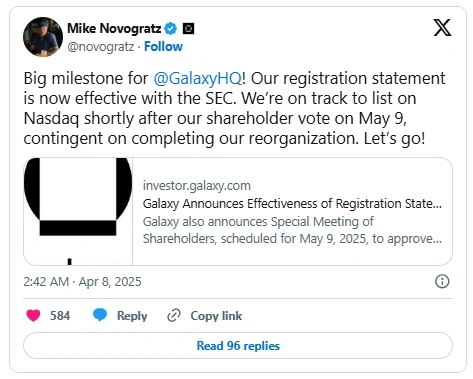The width and height of the screenshot is (473, 379).
Task: Like the tweet with the heart icon
Action: coord(33,315)
